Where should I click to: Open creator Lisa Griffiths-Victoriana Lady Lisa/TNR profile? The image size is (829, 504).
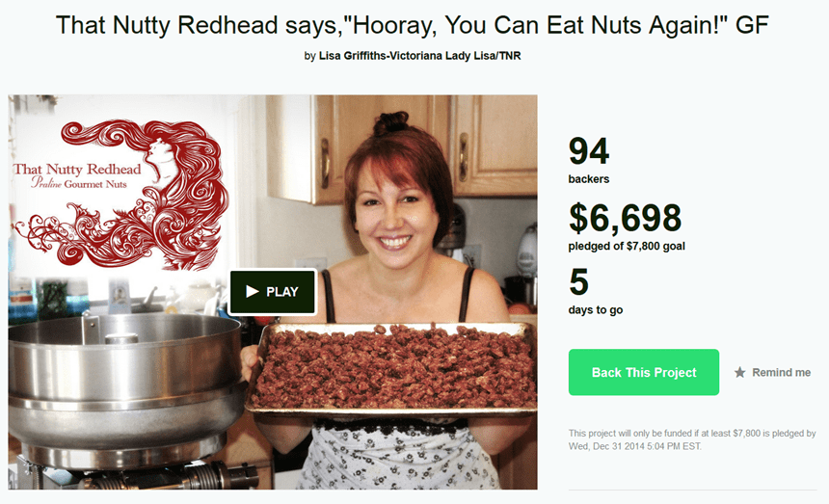419,56
